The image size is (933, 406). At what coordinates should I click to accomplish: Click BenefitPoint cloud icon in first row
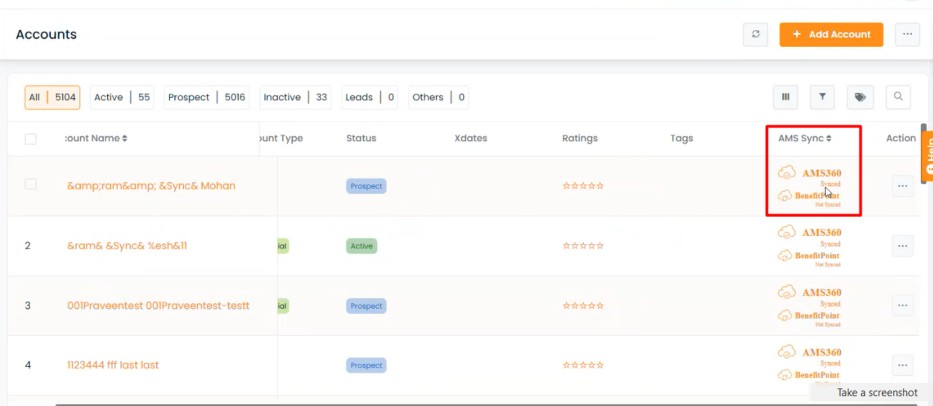[785, 195]
